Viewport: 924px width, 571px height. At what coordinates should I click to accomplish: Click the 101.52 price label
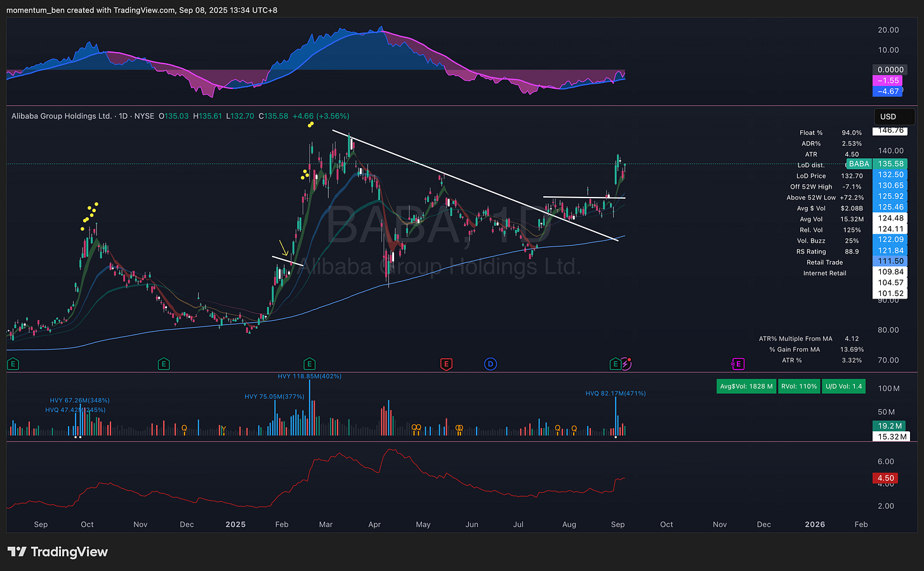[x=890, y=293]
